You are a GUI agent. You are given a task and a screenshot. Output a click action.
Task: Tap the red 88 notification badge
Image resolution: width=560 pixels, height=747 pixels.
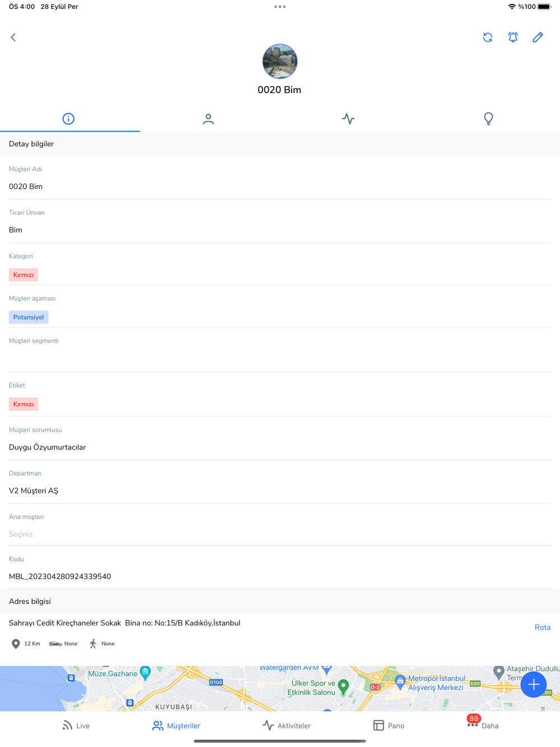click(474, 718)
